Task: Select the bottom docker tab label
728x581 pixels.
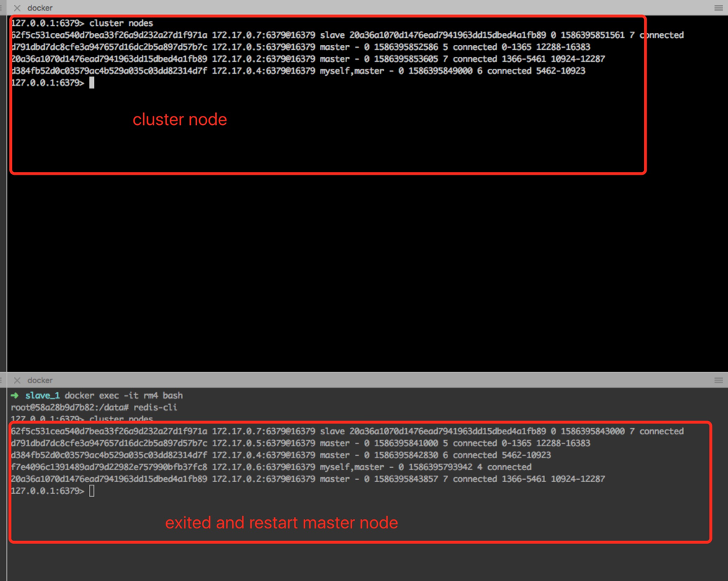Action: [39, 380]
